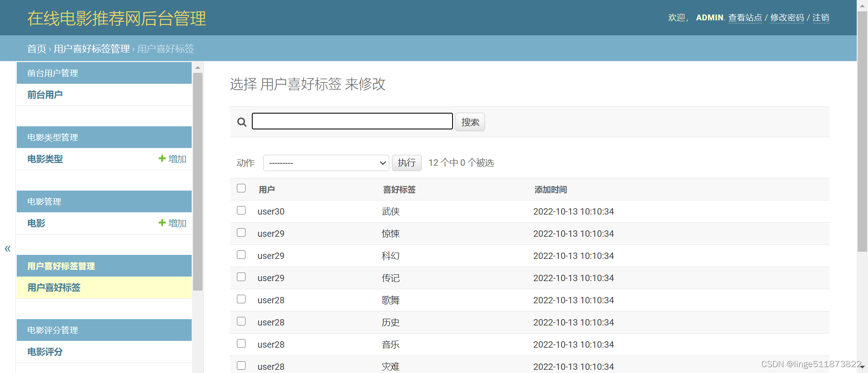Select 用户喜好标签 in the sidebar
This screenshot has width=868, height=373.
pos(54,287)
